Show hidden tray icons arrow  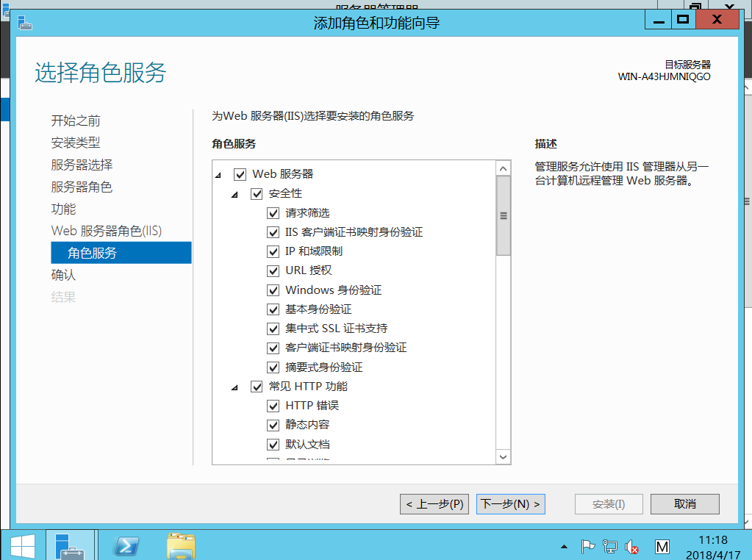click(x=564, y=547)
